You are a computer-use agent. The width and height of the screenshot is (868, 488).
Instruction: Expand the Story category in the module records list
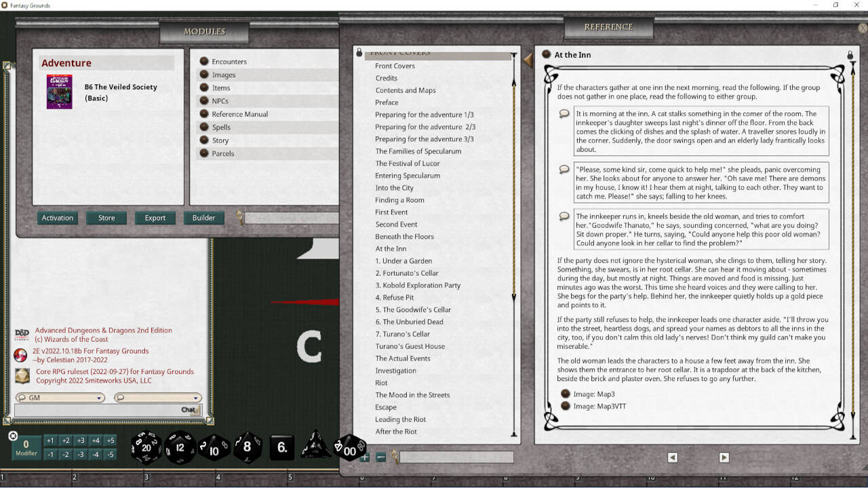203,140
